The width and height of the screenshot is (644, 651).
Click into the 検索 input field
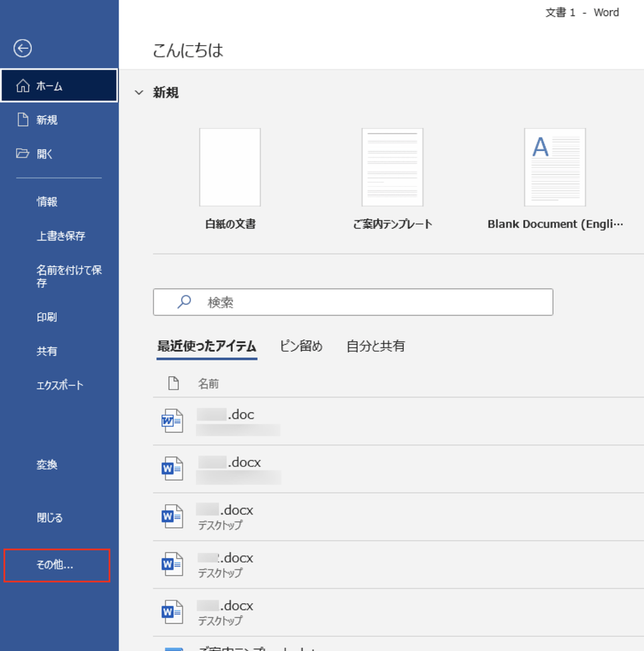tap(372, 302)
